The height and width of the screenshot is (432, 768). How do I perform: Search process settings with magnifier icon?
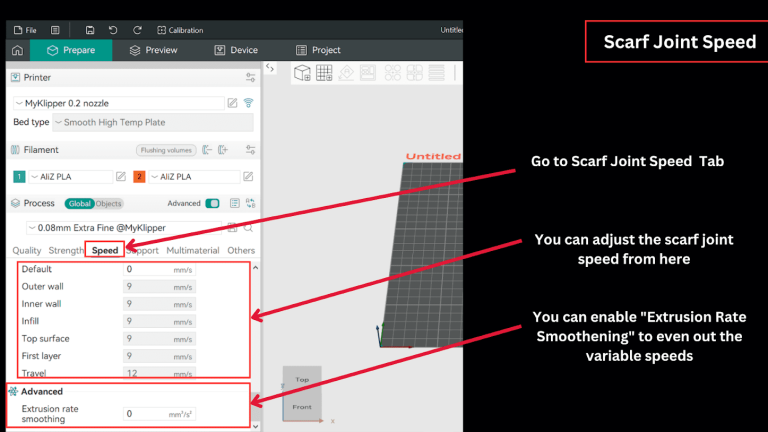248,228
